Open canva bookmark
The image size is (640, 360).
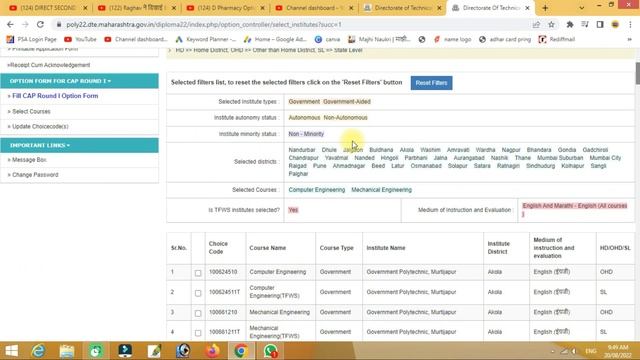coord(328,39)
